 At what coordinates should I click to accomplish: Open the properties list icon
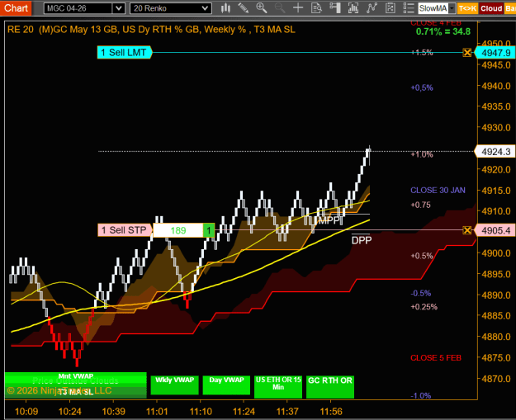pyautogui.click(x=409, y=8)
